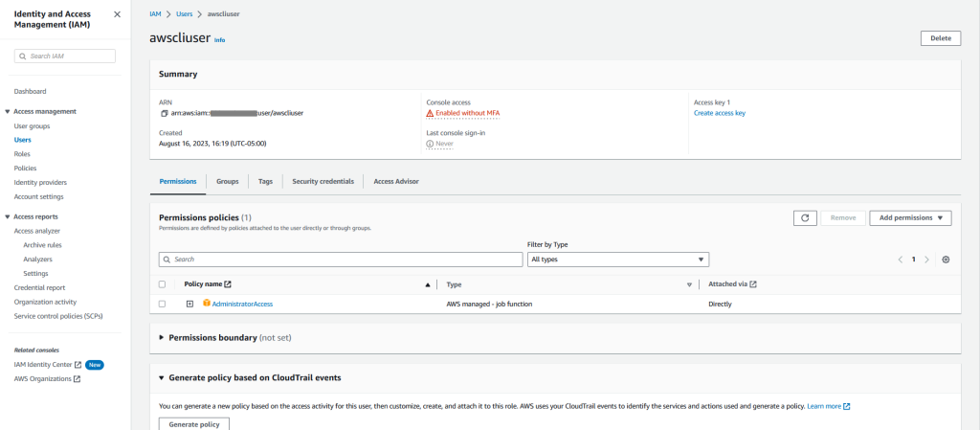This screenshot has width=980, height=430.
Task: Switch to the Permissions tab
Action: coord(178,181)
